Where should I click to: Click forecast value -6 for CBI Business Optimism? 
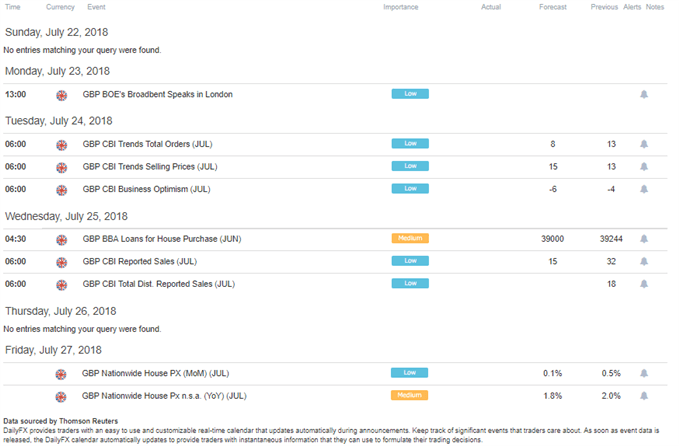click(553, 189)
